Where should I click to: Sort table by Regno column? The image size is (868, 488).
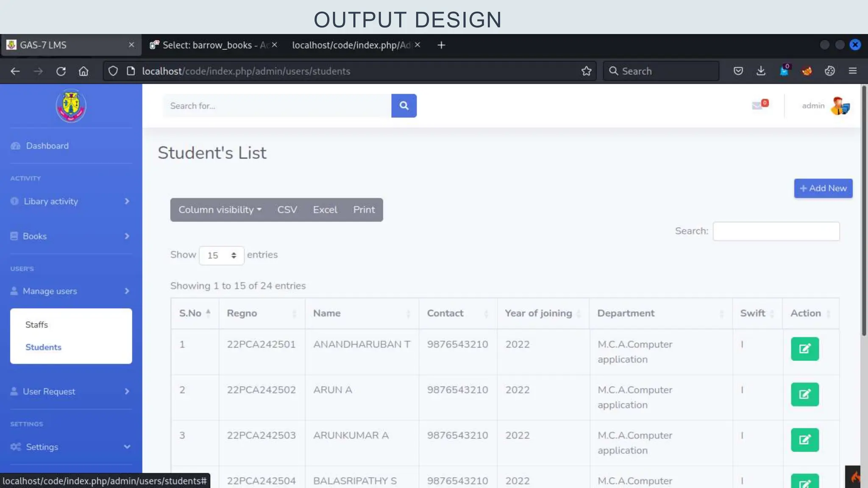pos(262,313)
